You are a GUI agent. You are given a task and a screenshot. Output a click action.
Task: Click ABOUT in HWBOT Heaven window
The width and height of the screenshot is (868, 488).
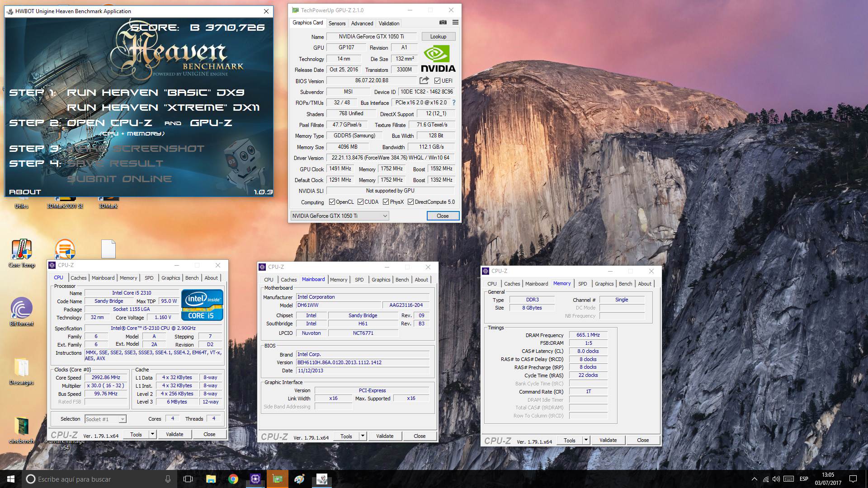(25, 192)
